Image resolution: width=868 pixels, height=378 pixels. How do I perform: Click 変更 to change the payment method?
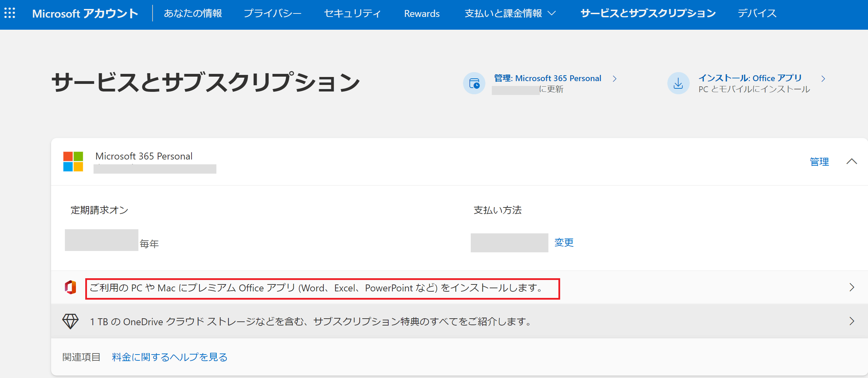[x=564, y=243]
